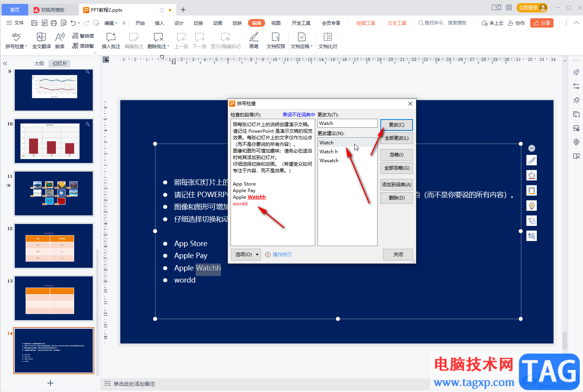Click 全部忽略(G) ignore all button

click(397, 168)
